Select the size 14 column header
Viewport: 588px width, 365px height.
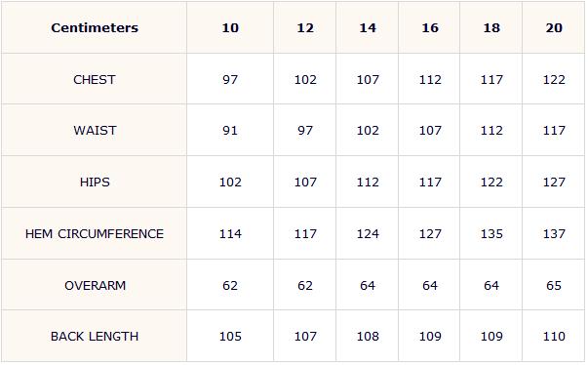point(368,27)
